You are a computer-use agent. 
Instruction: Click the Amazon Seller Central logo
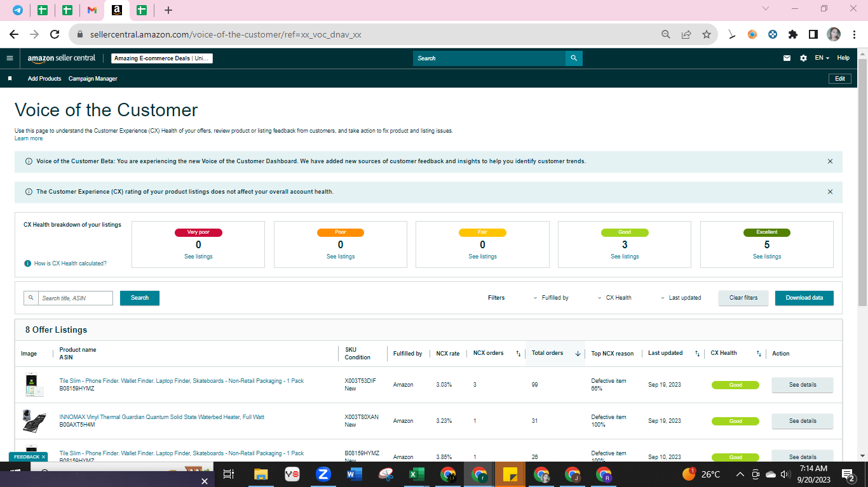pyautogui.click(x=61, y=58)
